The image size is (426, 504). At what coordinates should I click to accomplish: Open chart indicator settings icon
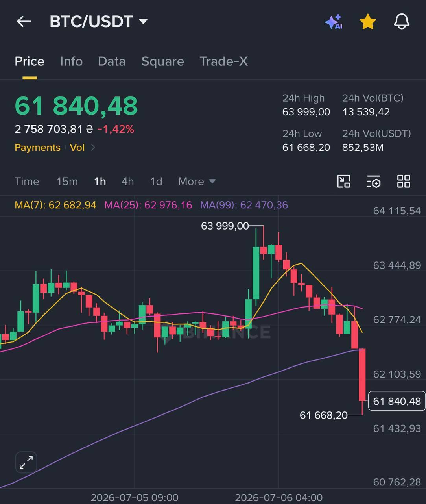[374, 182]
